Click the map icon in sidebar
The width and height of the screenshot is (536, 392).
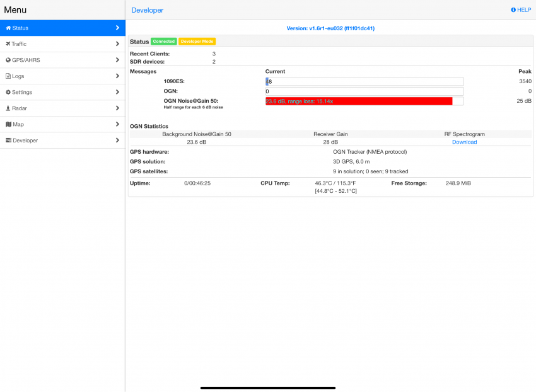click(x=8, y=125)
